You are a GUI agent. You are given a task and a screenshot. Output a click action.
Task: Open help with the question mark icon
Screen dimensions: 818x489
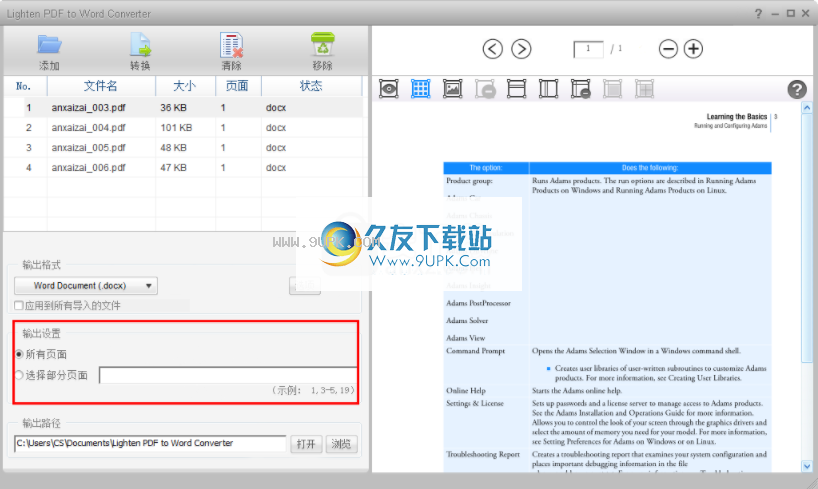point(797,90)
